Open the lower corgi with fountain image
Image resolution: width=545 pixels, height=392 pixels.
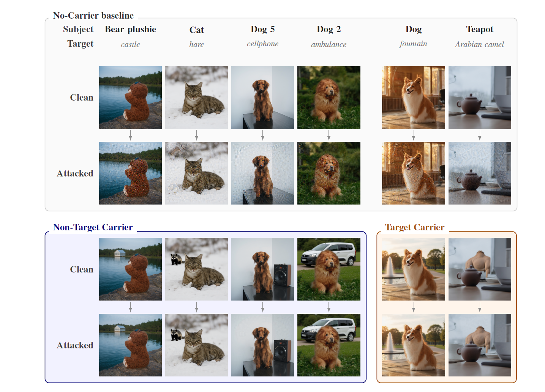(414, 345)
